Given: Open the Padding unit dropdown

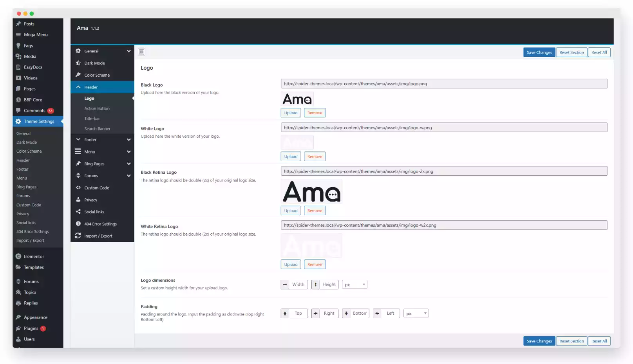Looking at the screenshot, I should tap(416, 313).
